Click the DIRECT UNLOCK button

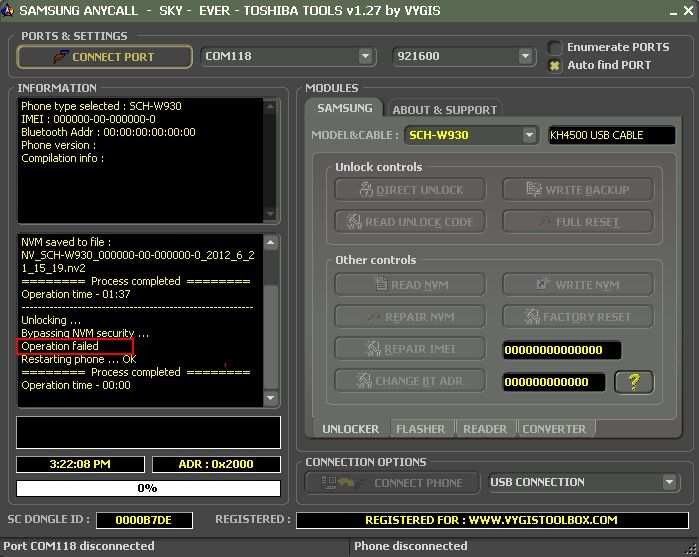410,190
